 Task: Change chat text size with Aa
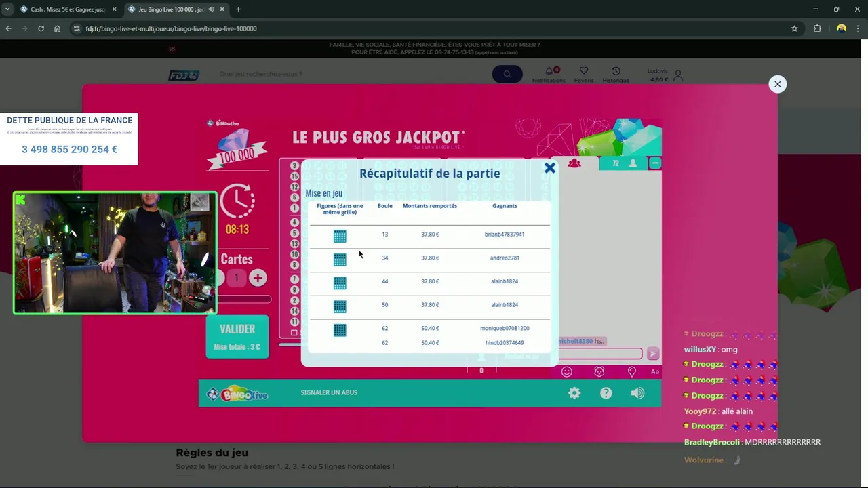click(655, 371)
